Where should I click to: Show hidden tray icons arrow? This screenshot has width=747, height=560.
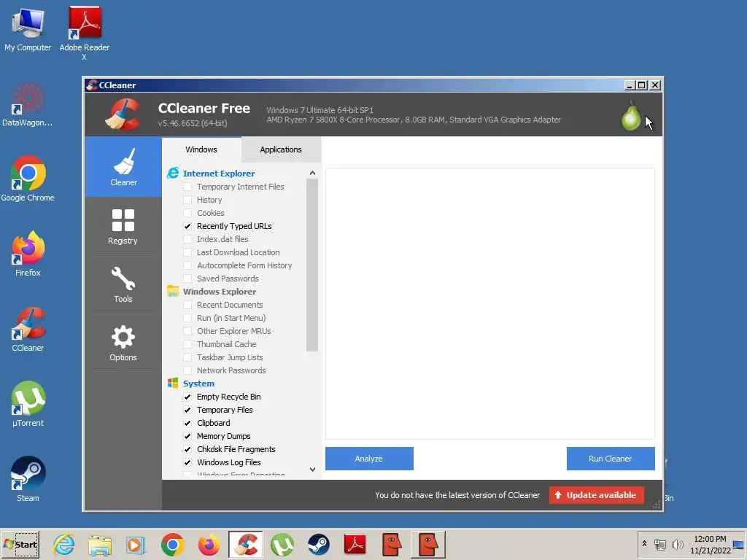644,544
